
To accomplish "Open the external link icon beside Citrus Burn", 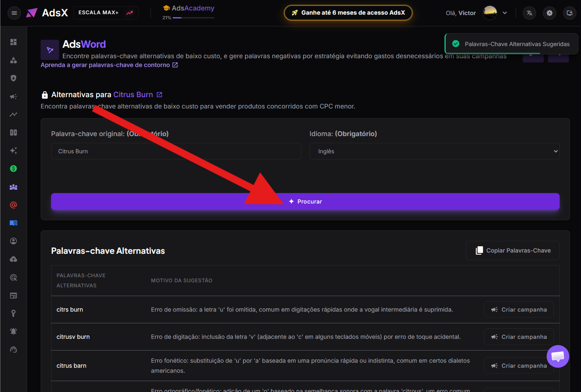I will pos(159,95).
